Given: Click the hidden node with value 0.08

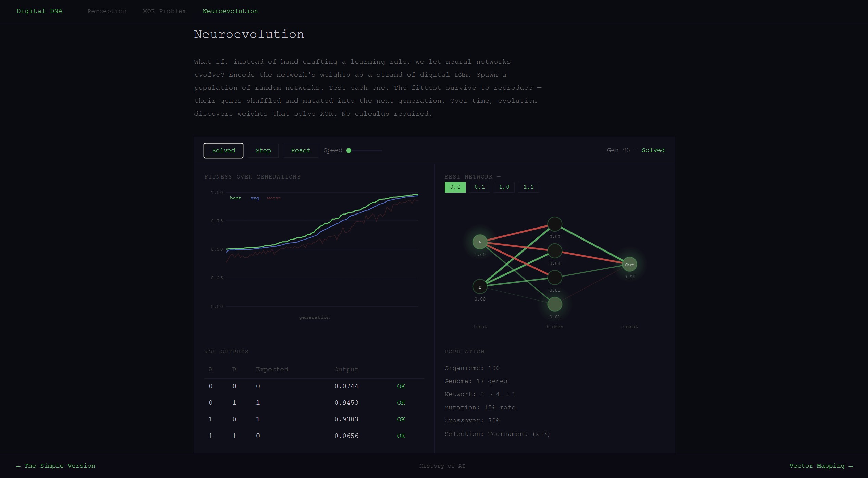Looking at the screenshot, I should point(555,251).
